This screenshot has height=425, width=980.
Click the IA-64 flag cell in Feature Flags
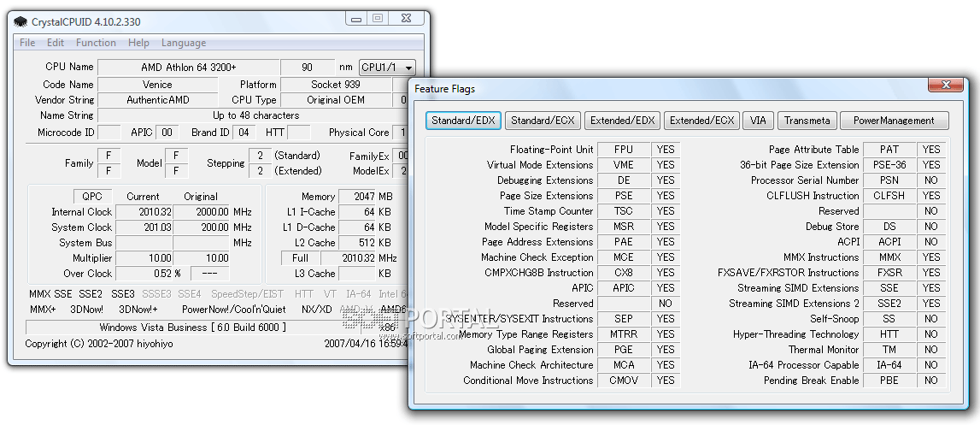tap(889, 365)
